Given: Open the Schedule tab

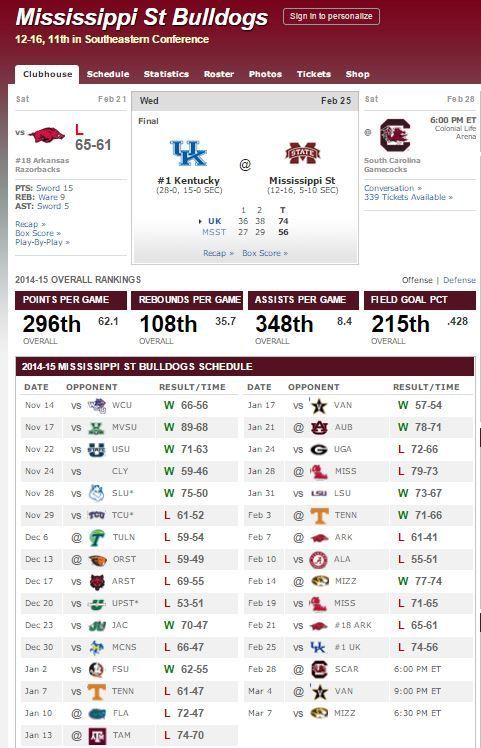Looking at the screenshot, I should point(108,74).
